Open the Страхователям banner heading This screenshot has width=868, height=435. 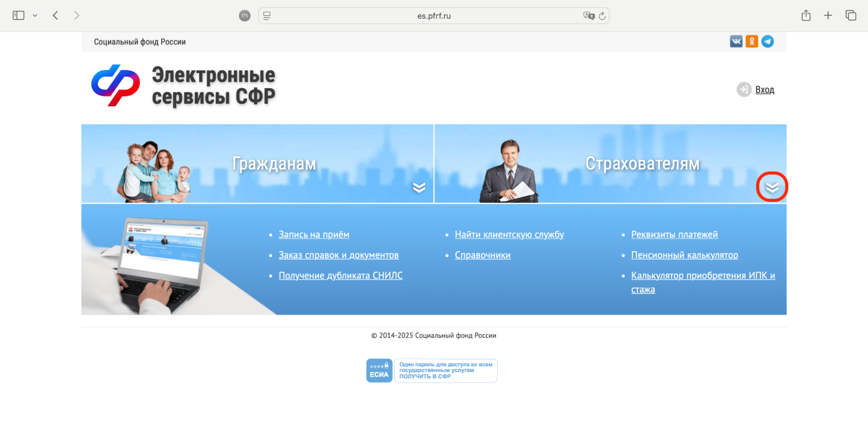(x=642, y=164)
